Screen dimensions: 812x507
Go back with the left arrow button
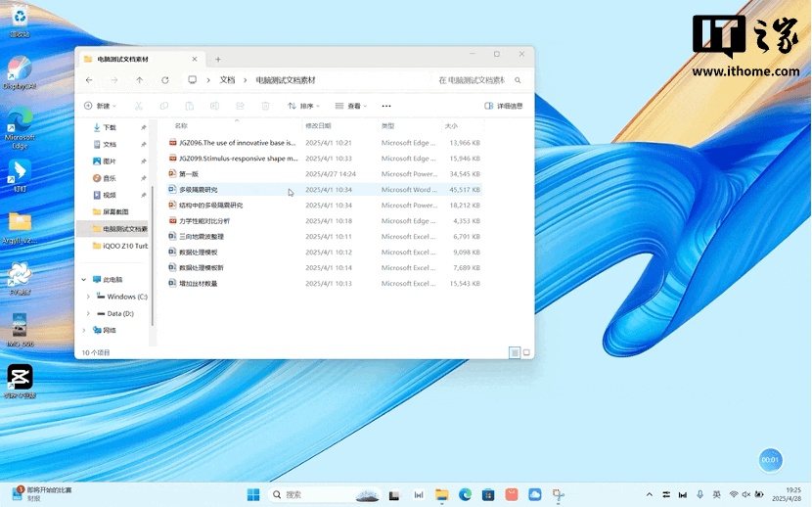(89, 80)
